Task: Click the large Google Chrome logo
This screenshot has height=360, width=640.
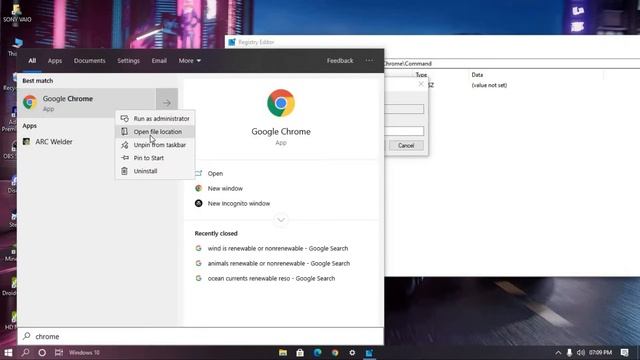Action: [281, 103]
